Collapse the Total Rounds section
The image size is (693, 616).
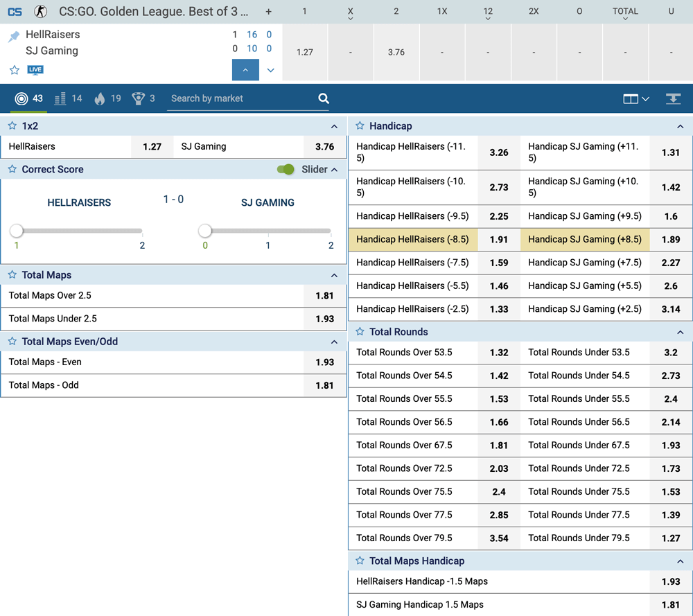tap(681, 333)
